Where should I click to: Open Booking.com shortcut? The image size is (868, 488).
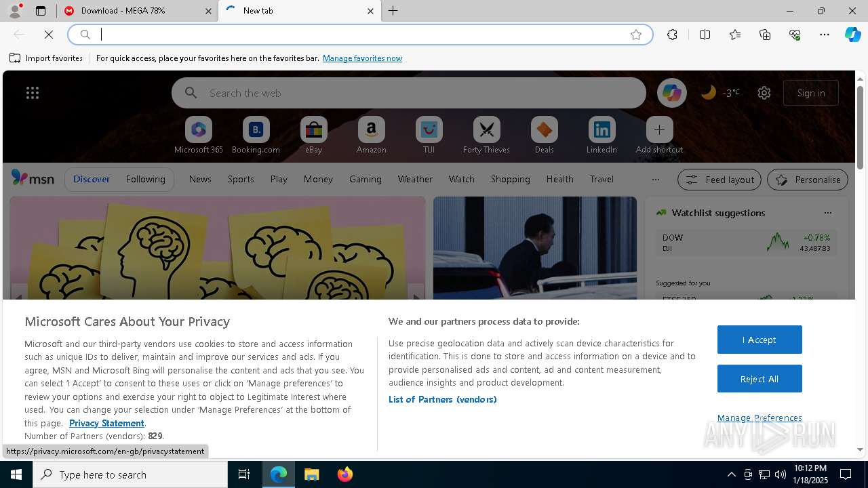[x=256, y=135]
